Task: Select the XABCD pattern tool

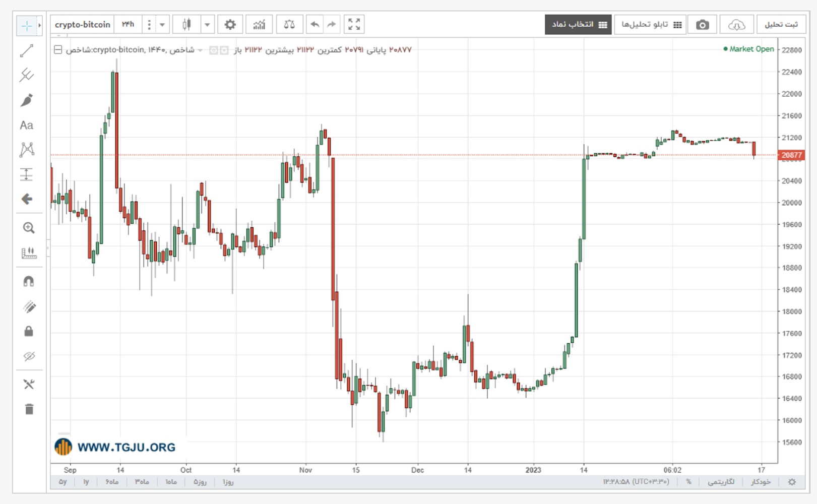Action: click(27, 149)
